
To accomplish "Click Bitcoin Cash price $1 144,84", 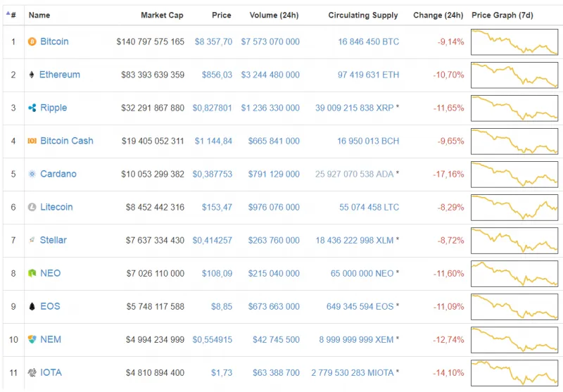I will (x=214, y=141).
